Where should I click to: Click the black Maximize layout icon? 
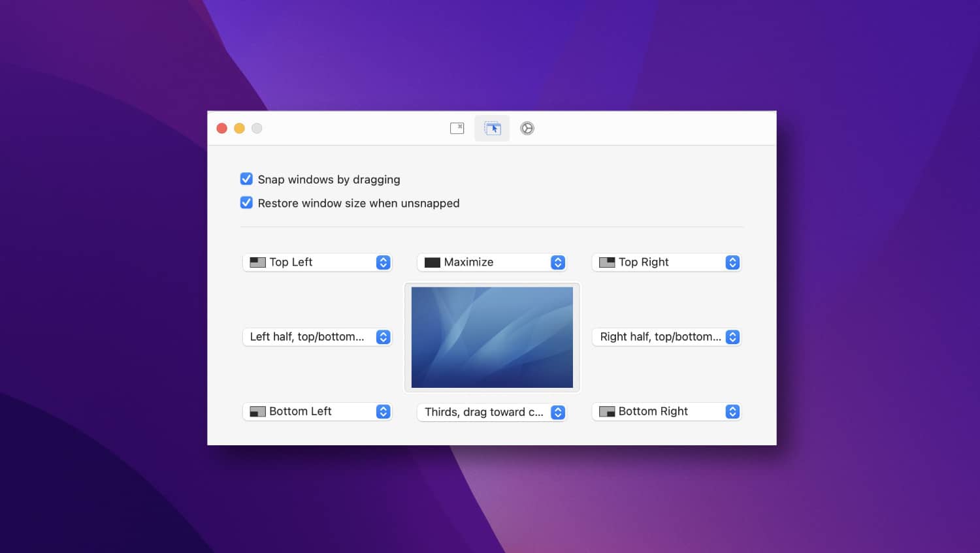click(432, 262)
